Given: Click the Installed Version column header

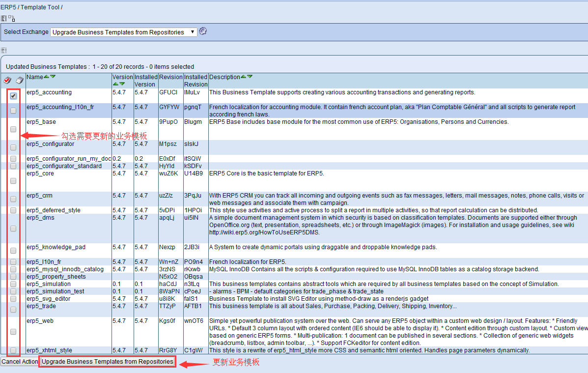Looking at the screenshot, I should coord(146,81).
